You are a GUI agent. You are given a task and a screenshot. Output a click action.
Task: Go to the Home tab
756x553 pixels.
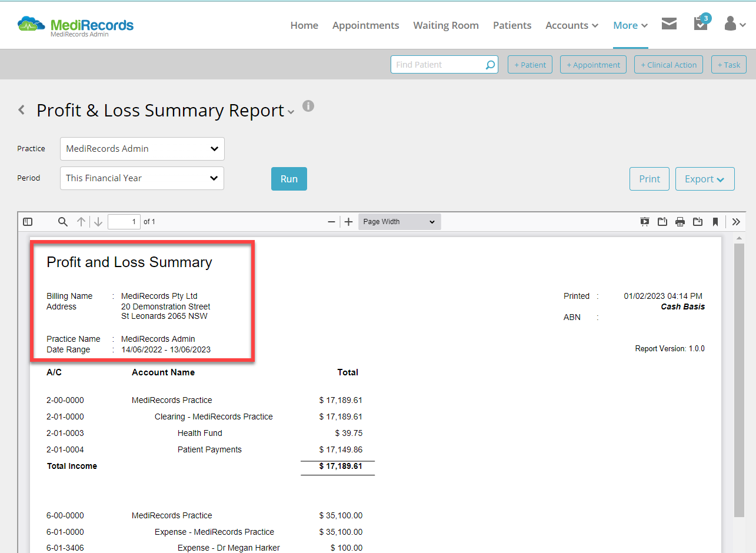(304, 25)
